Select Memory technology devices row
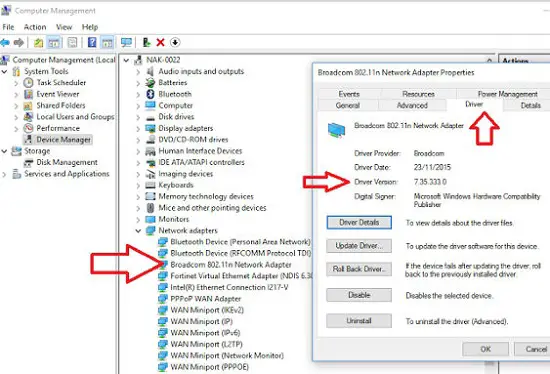The height and width of the screenshot is (374, 550). (206, 196)
